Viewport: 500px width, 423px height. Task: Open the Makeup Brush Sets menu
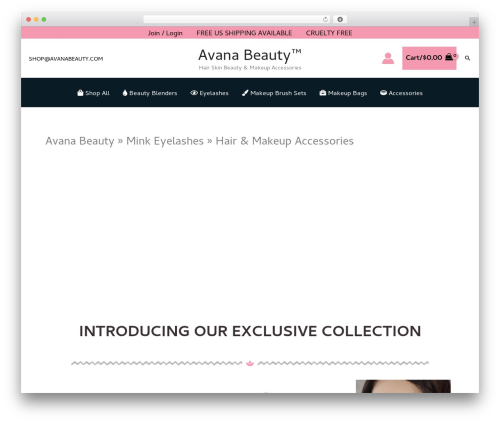[274, 93]
